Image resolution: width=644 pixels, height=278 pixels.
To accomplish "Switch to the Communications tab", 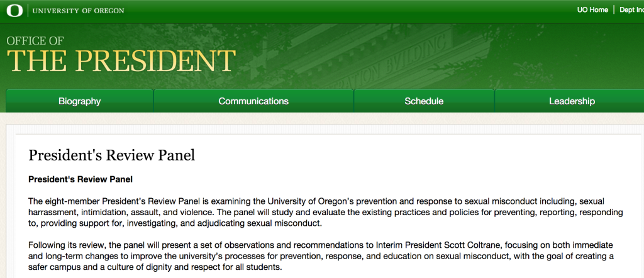I will click(x=253, y=101).
